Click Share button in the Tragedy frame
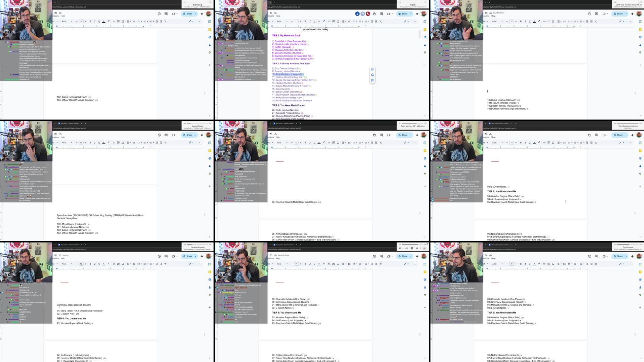 point(403,14)
